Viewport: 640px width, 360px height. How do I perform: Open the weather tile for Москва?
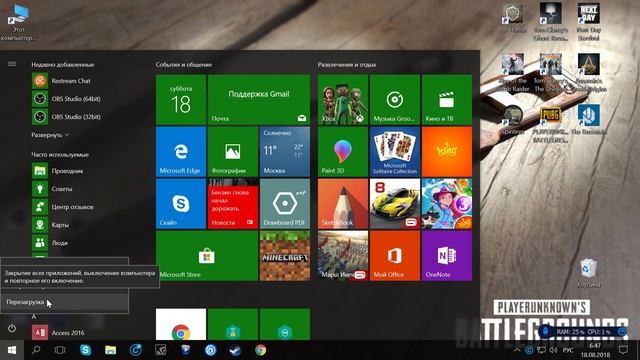[x=285, y=151]
